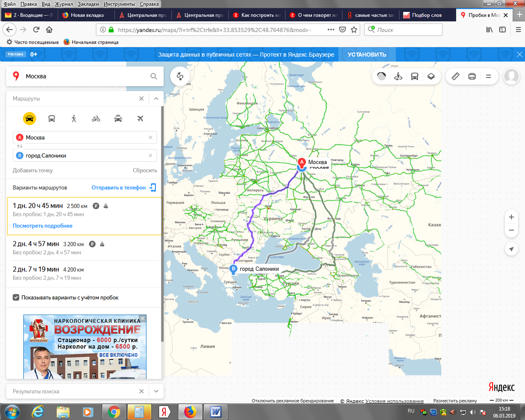Click the Москва search input field
The width and height of the screenshot is (525, 420).
[85, 76]
